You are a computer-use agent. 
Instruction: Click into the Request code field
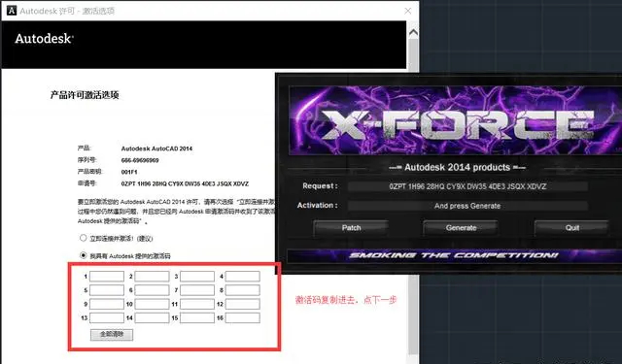tap(467, 186)
